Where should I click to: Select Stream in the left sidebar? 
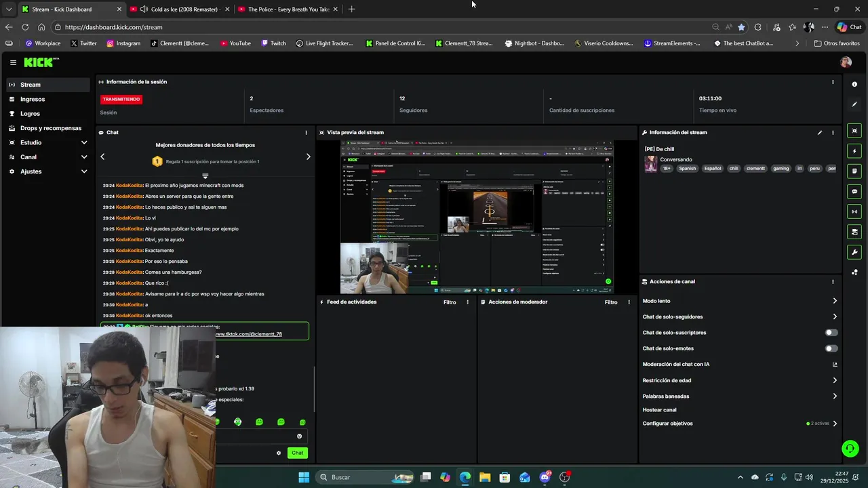(x=47, y=85)
